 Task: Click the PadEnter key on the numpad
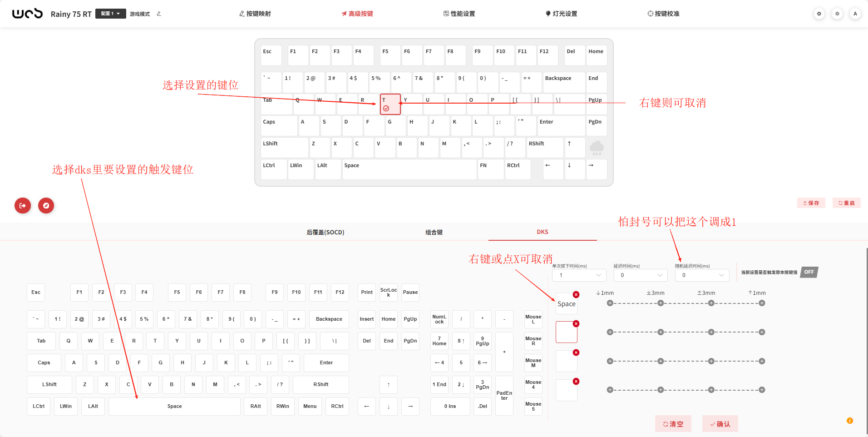pos(504,396)
